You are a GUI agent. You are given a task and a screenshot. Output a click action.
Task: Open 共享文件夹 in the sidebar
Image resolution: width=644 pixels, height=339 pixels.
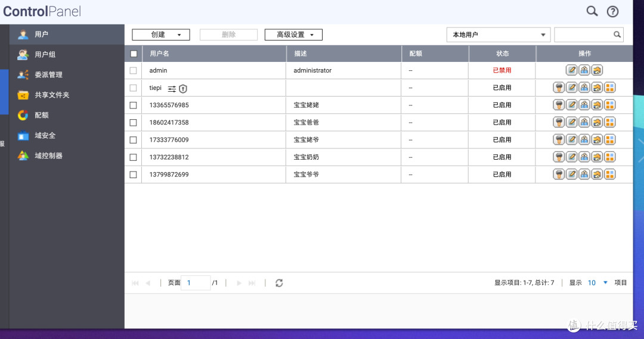coord(67,95)
